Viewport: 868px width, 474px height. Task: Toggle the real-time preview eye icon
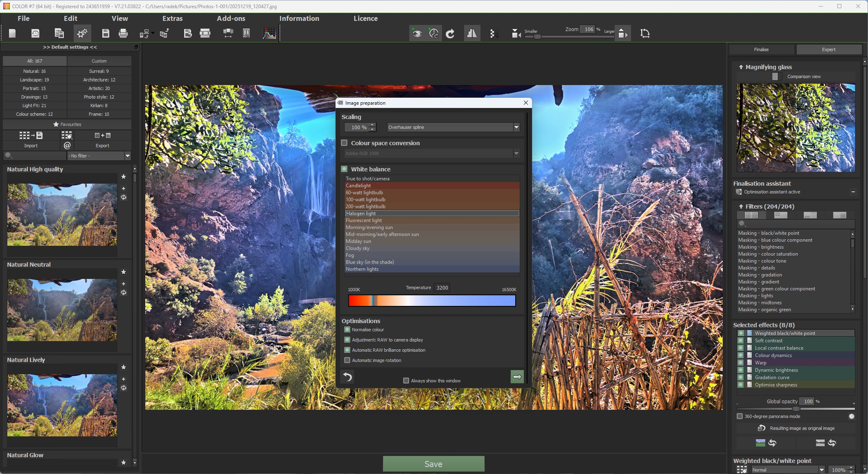click(x=417, y=34)
